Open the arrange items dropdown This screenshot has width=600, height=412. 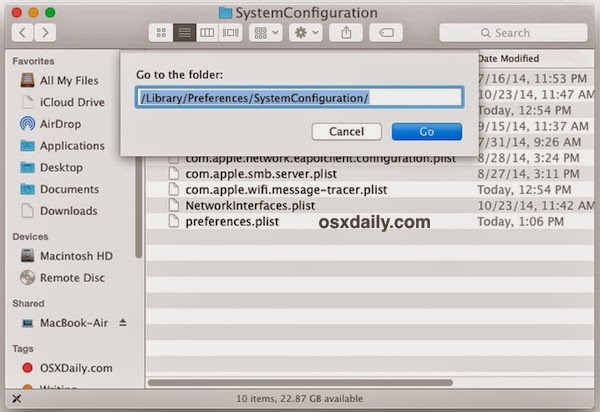pyautogui.click(x=266, y=33)
